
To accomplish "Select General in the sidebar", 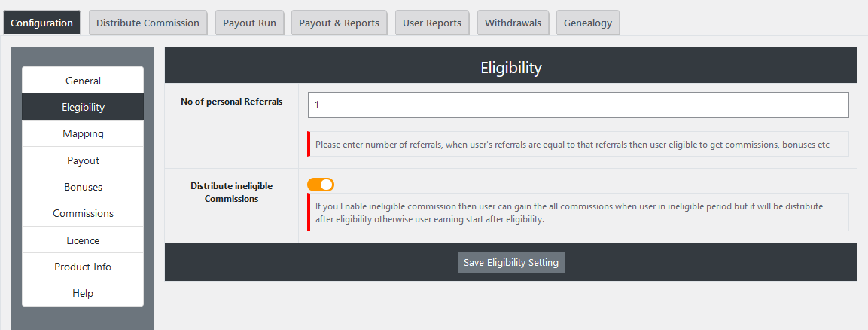I will click(x=83, y=81).
